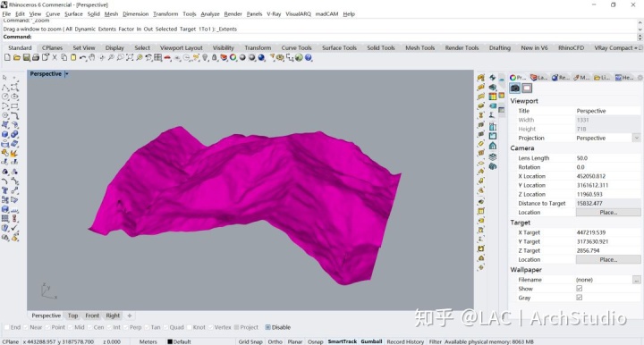Click the Wallpaper Filename browse button
This screenshot has width=644, height=345.
point(637,280)
